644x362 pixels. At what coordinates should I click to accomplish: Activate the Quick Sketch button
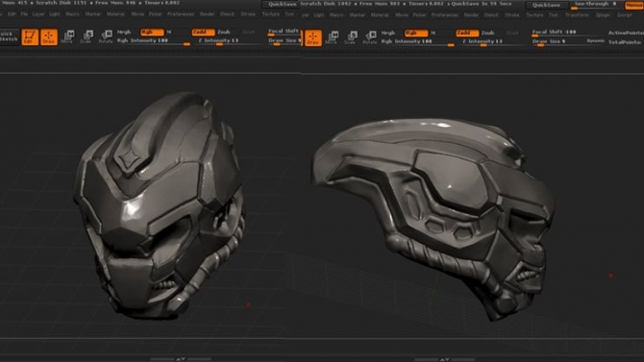[x=9, y=36]
